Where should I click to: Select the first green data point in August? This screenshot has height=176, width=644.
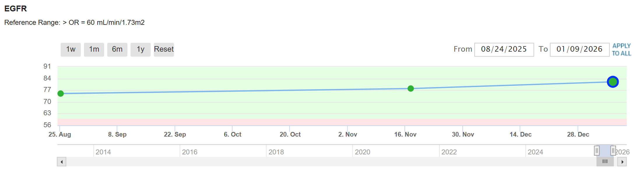61,93
